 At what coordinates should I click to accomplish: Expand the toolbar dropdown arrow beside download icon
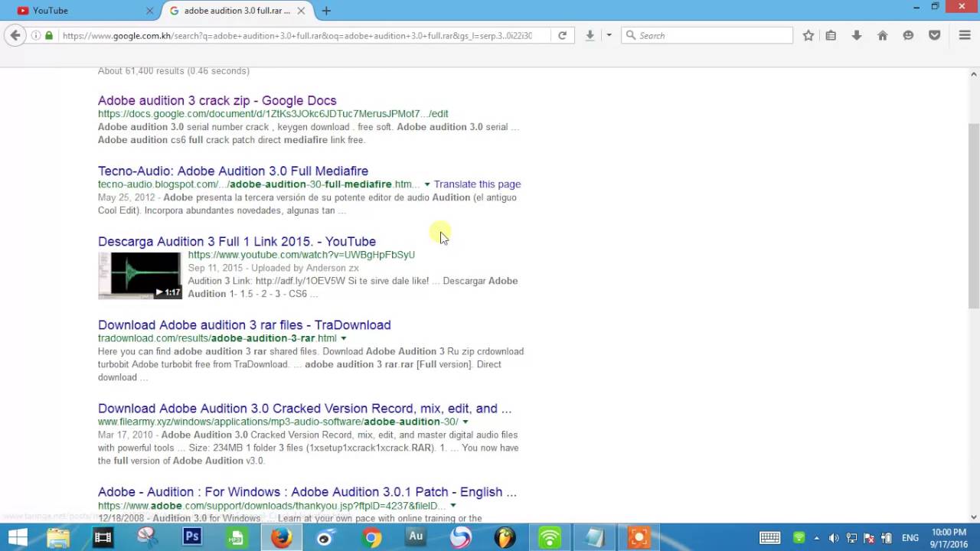pos(609,35)
